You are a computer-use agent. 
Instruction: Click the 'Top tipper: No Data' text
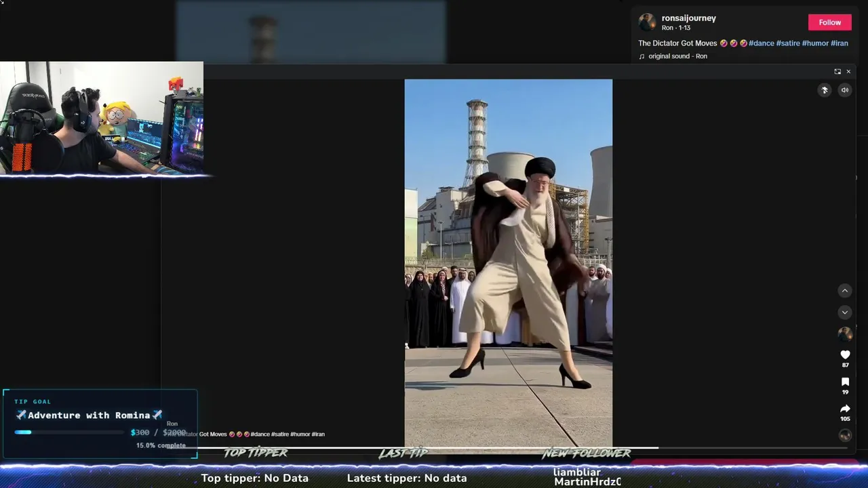point(254,478)
